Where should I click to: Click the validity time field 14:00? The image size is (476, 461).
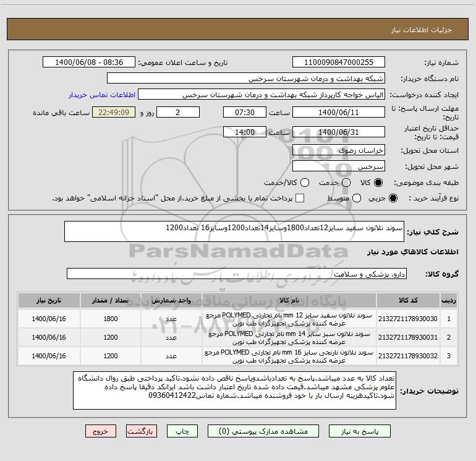(x=245, y=132)
